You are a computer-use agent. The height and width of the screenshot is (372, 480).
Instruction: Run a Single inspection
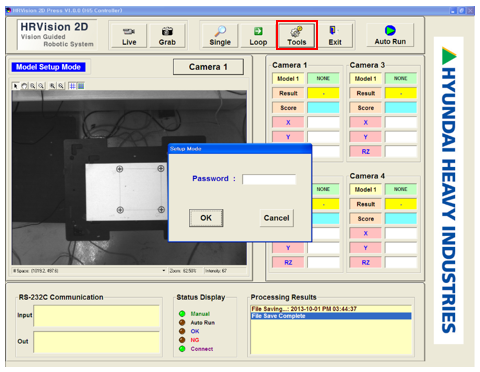(x=220, y=36)
